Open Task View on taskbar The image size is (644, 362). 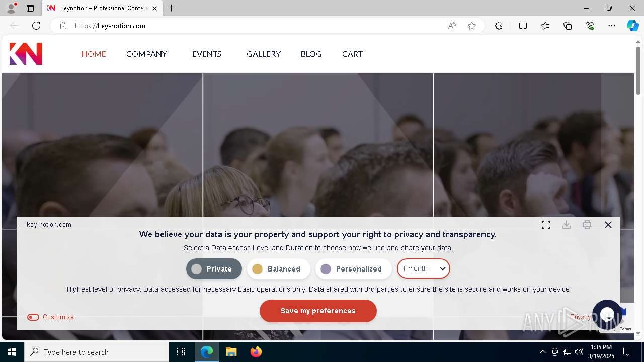pyautogui.click(x=181, y=352)
